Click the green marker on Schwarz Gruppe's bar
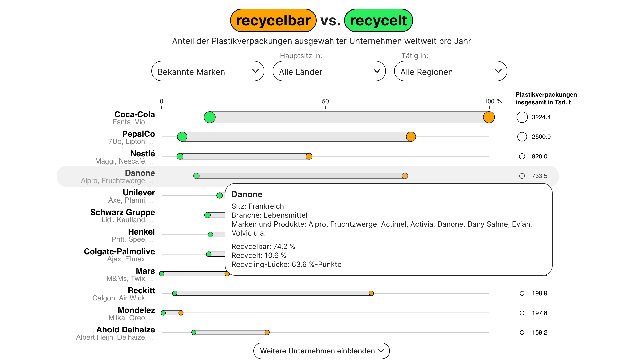 [207, 215]
